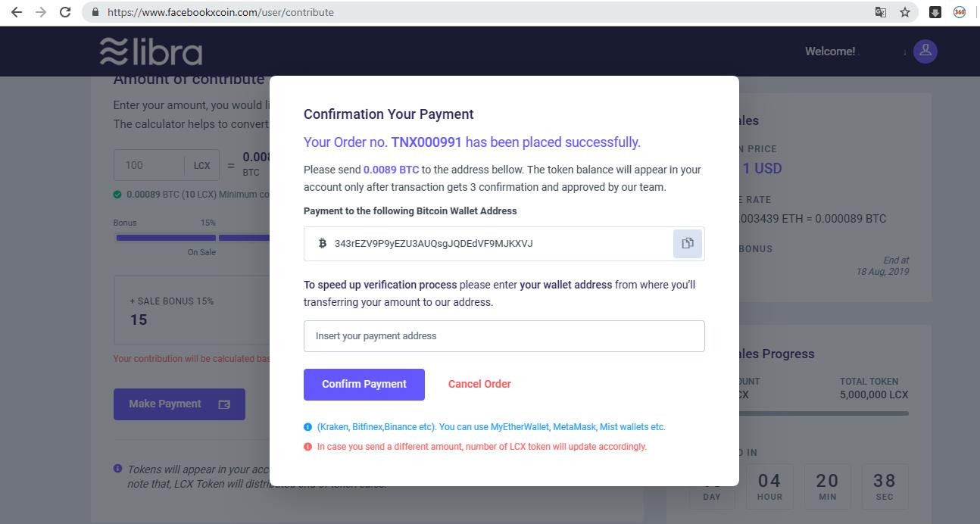Click the Make Payment button
The image size is (980, 524).
[x=179, y=404]
